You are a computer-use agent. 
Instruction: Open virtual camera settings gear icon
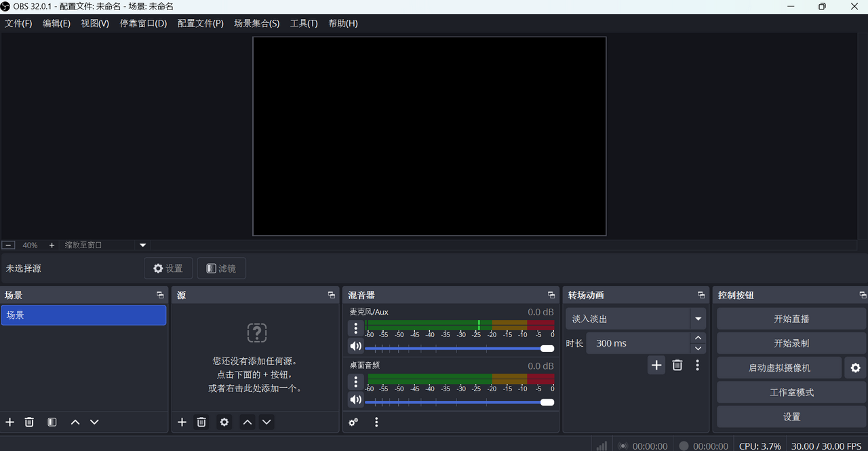point(855,368)
